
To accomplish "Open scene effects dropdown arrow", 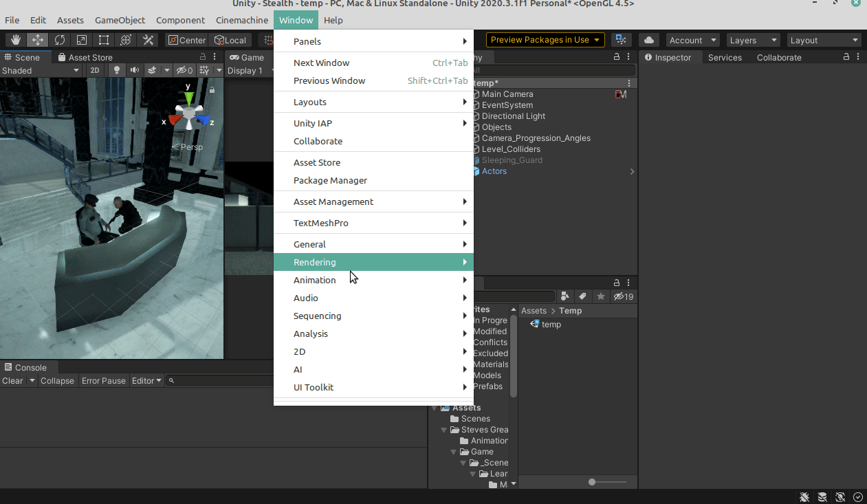I will tap(166, 70).
